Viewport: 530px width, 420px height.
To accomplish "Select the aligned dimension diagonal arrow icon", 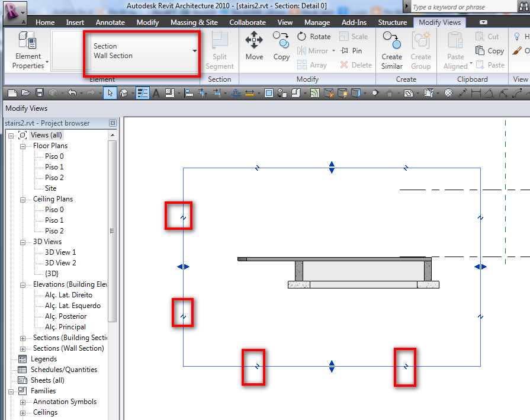I will 462,93.
